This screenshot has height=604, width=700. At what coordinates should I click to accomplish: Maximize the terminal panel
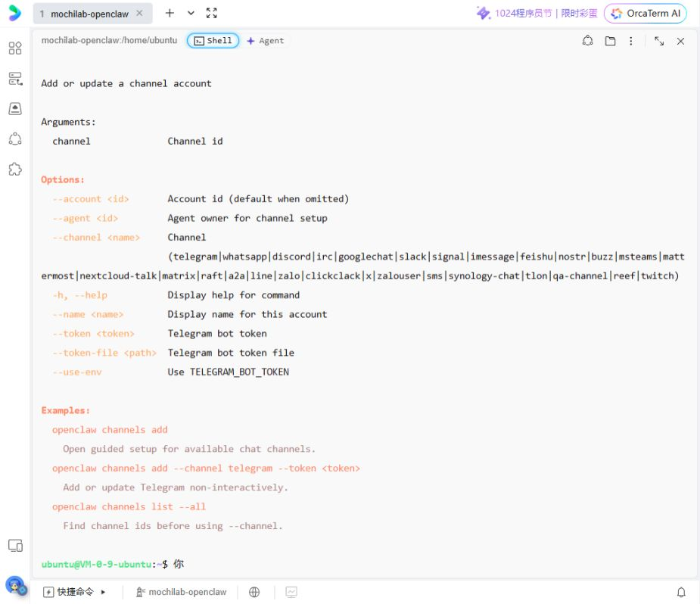pyautogui.click(x=659, y=41)
